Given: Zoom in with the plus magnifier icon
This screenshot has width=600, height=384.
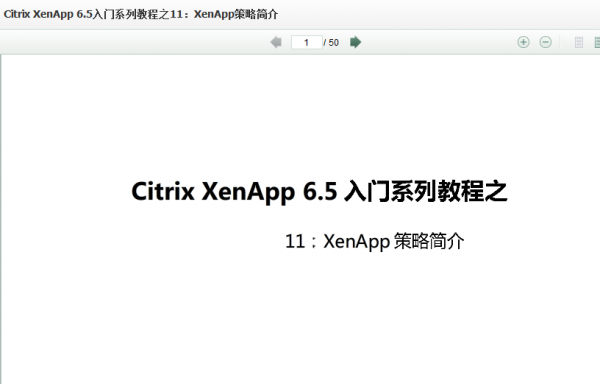Looking at the screenshot, I should tap(523, 42).
